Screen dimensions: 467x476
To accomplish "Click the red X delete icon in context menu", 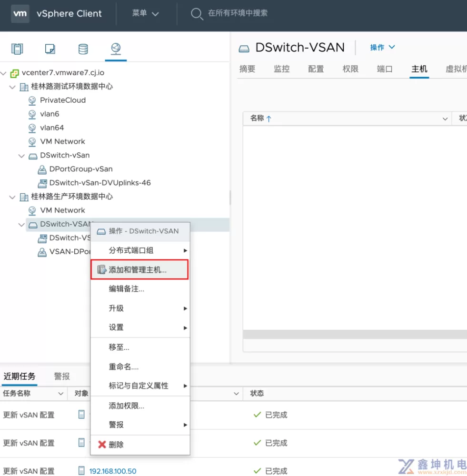I will [102, 445].
